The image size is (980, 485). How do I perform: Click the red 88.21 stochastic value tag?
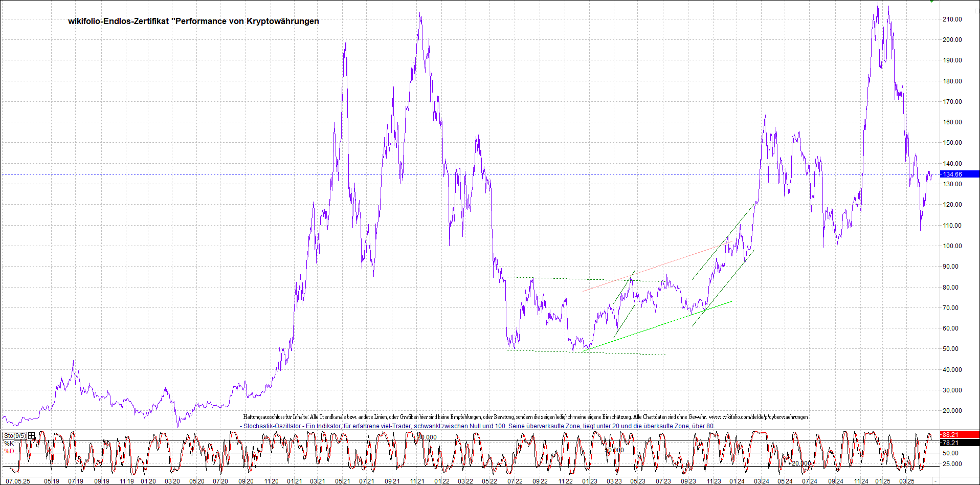click(x=959, y=435)
